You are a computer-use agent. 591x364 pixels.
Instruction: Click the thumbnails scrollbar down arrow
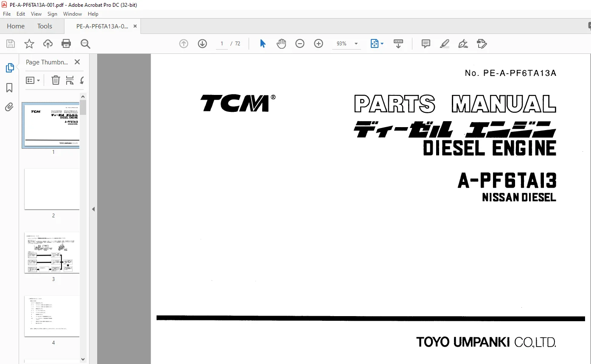[84, 359]
